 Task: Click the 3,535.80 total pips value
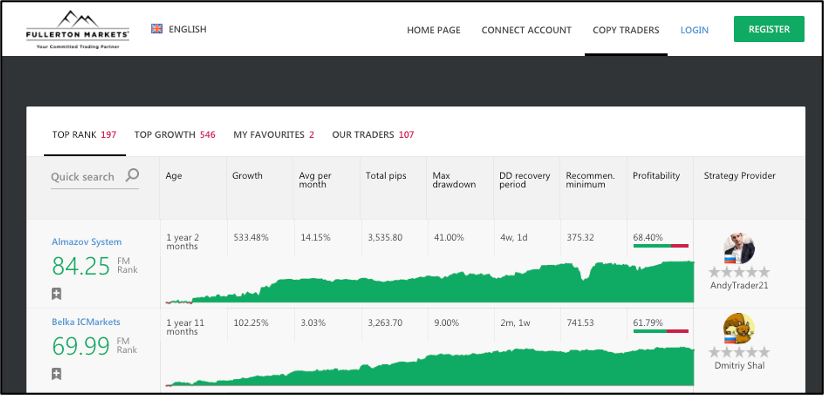[x=385, y=237]
